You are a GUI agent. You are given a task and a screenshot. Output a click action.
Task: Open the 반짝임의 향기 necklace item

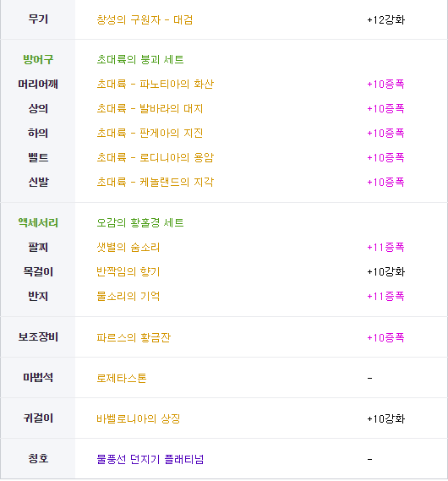point(128,272)
